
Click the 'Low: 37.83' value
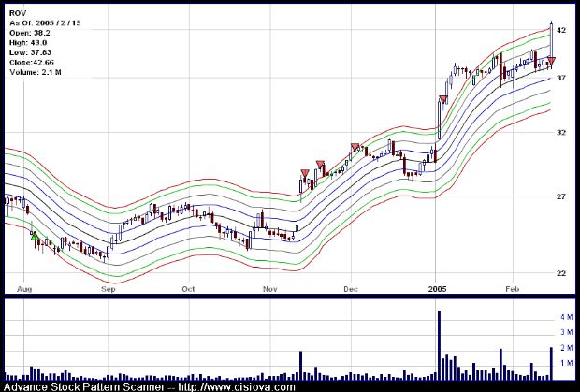click(x=31, y=52)
